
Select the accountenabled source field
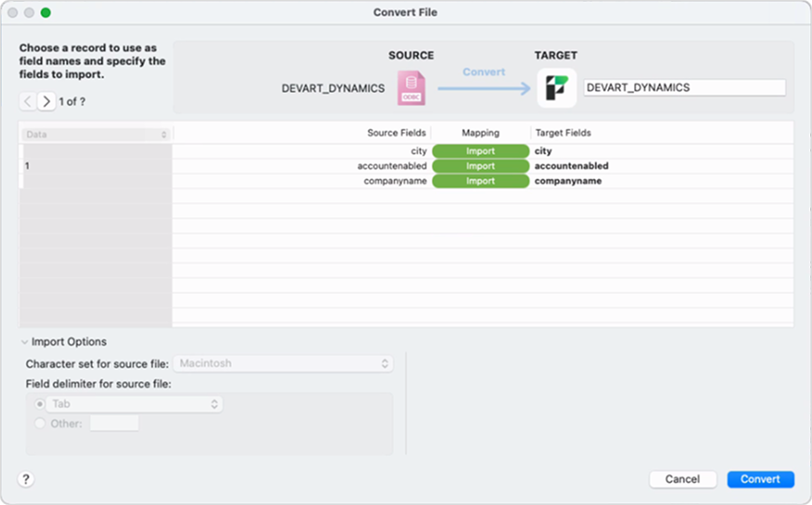392,166
